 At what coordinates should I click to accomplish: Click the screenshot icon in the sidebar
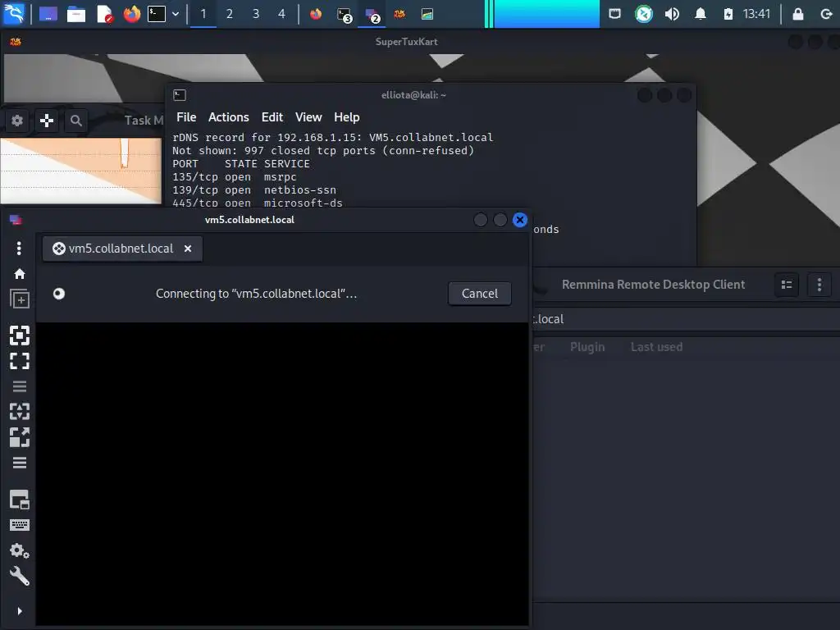(x=20, y=500)
